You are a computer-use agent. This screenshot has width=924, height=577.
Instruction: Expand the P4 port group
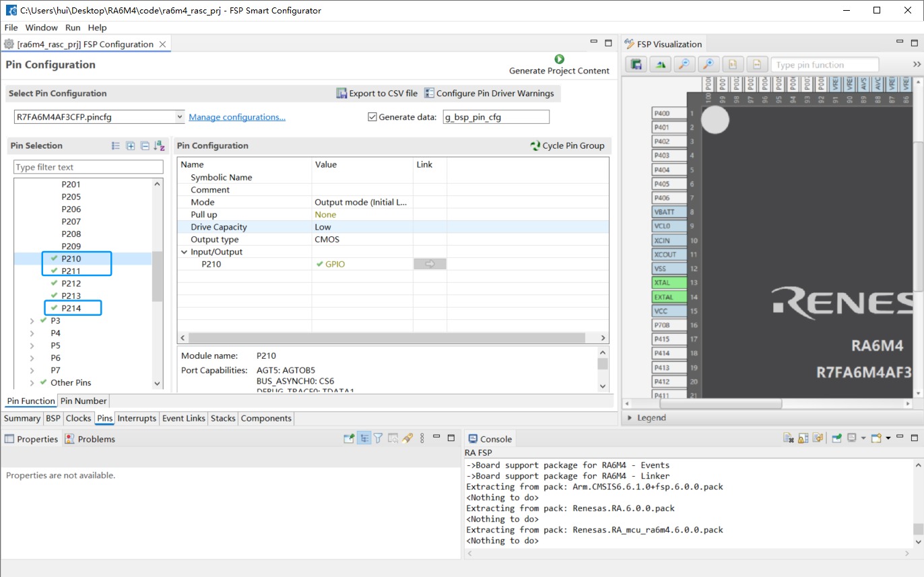(x=32, y=333)
